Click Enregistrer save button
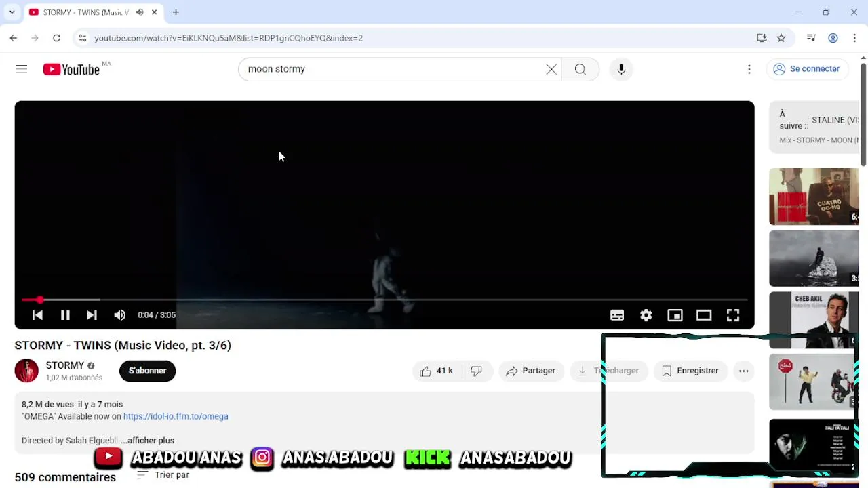 point(690,371)
